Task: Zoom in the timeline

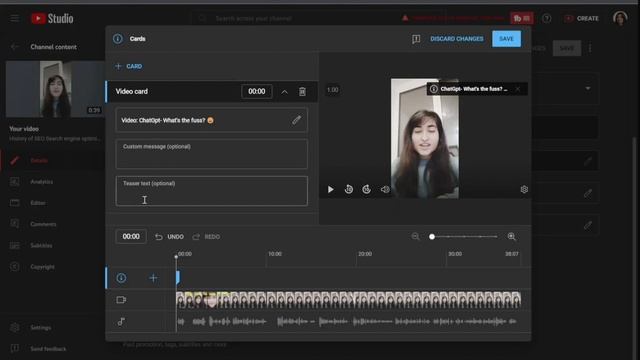Action: pyautogui.click(x=511, y=237)
